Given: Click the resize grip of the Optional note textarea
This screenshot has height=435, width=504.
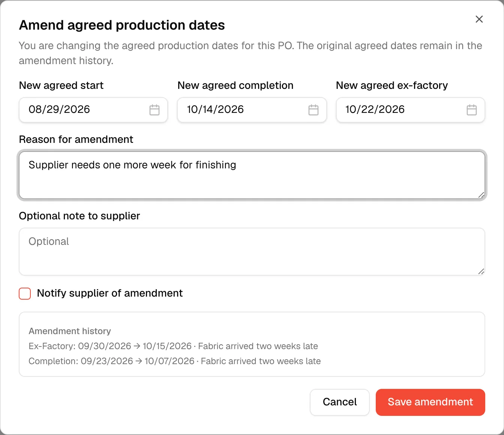Looking at the screenshot, I should 481,271.
